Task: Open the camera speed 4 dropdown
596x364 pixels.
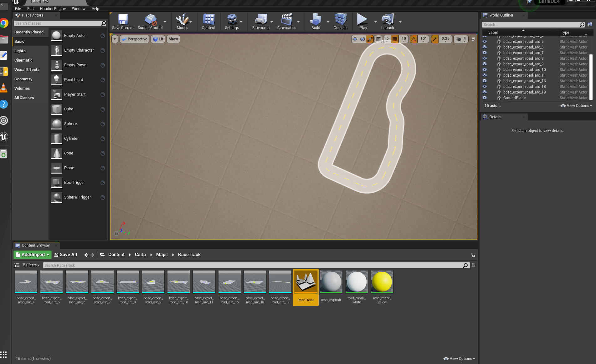Action: click(x=461, y=39)
